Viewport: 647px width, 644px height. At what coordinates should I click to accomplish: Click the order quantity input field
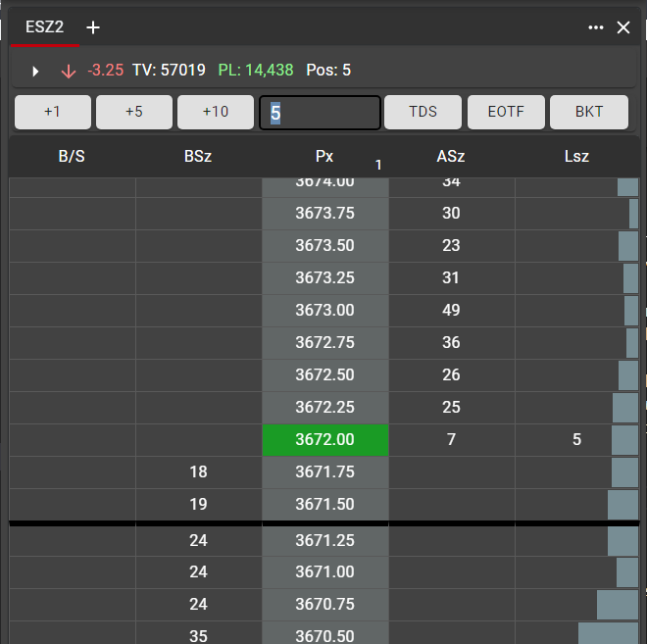320,113
